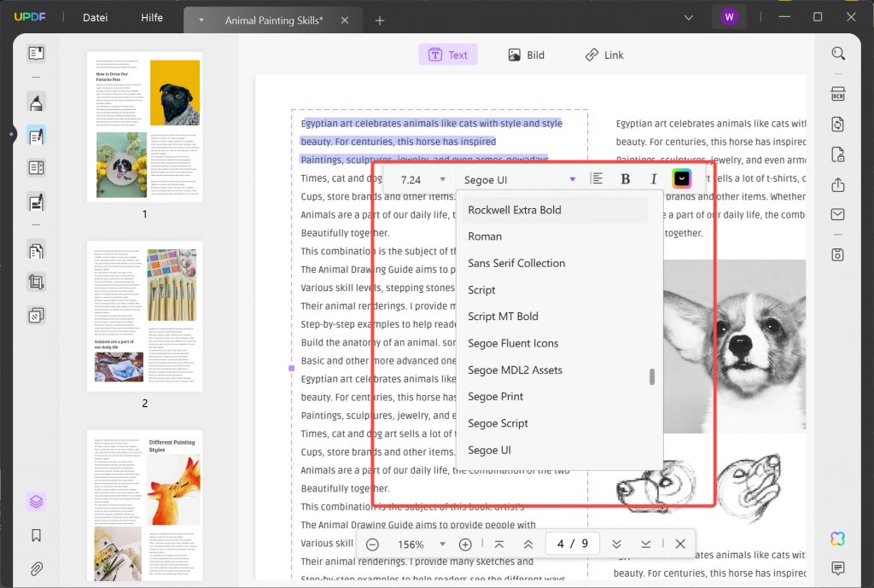Choose Rockwell Extra Bold font
874x588 pixels.
pyautogui.click(x=555, y=210)
